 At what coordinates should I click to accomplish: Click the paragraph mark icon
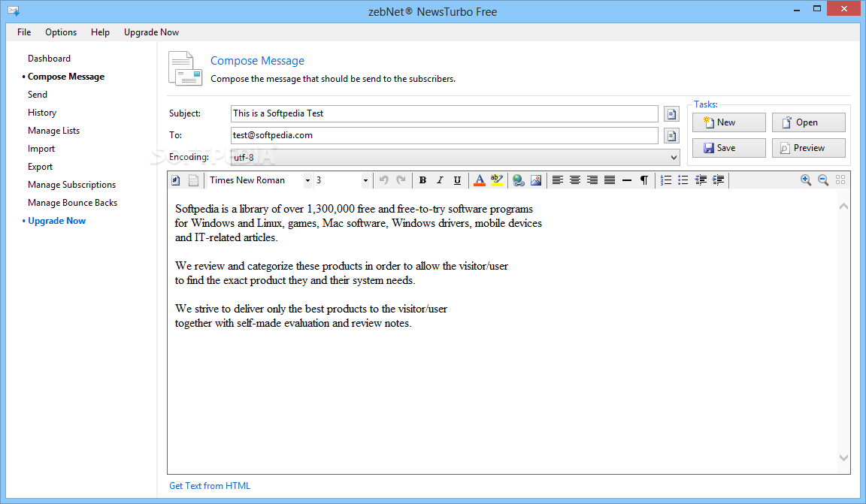[644, 180]
